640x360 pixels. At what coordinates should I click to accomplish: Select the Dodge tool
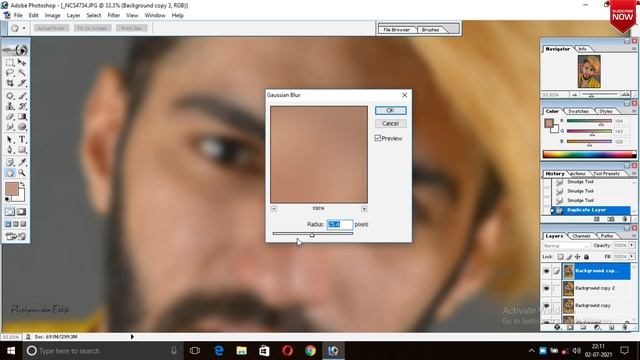22,127
